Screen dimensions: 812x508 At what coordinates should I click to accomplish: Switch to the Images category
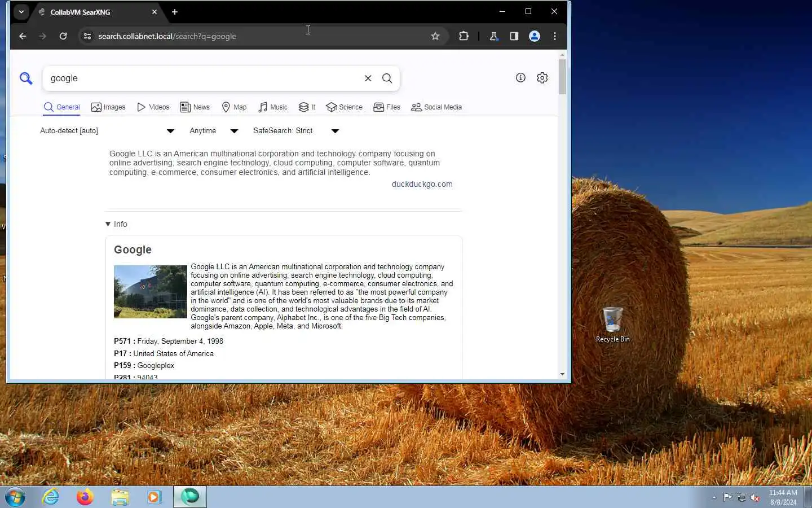pos(108,107)
